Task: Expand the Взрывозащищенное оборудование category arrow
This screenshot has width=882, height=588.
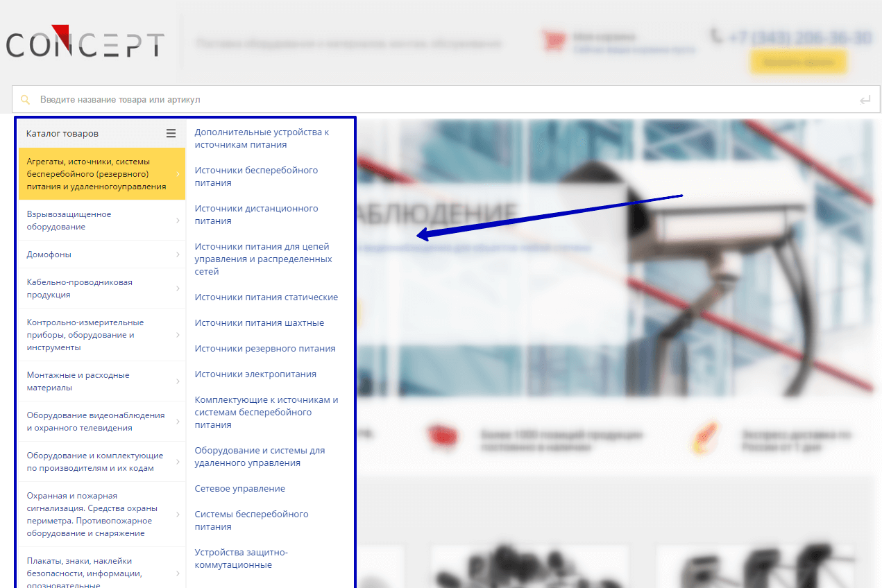Action: pyautogui.click(x=178, y=220)
